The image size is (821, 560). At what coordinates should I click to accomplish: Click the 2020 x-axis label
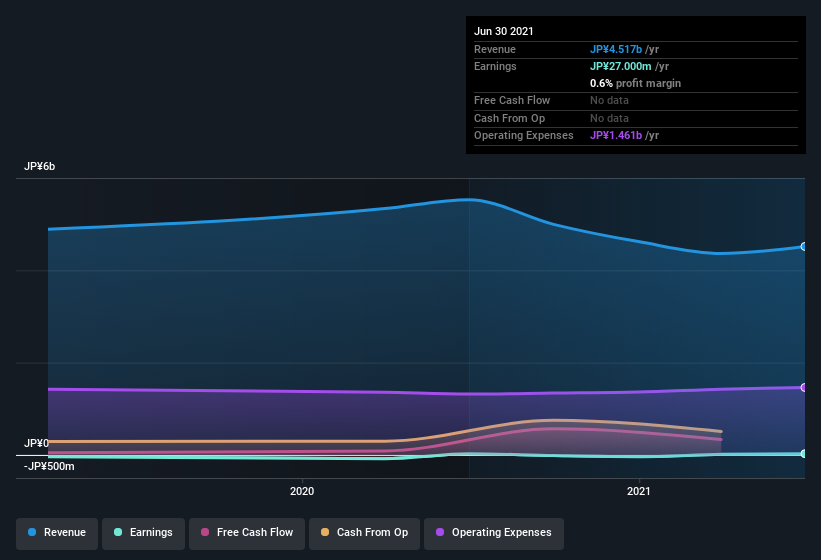(x=302, y=491)
